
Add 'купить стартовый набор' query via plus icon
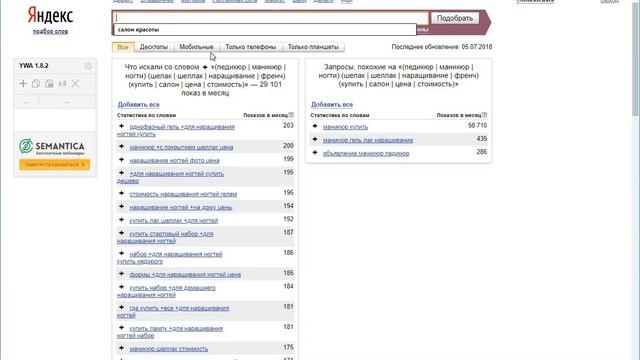tap(121, 233)
